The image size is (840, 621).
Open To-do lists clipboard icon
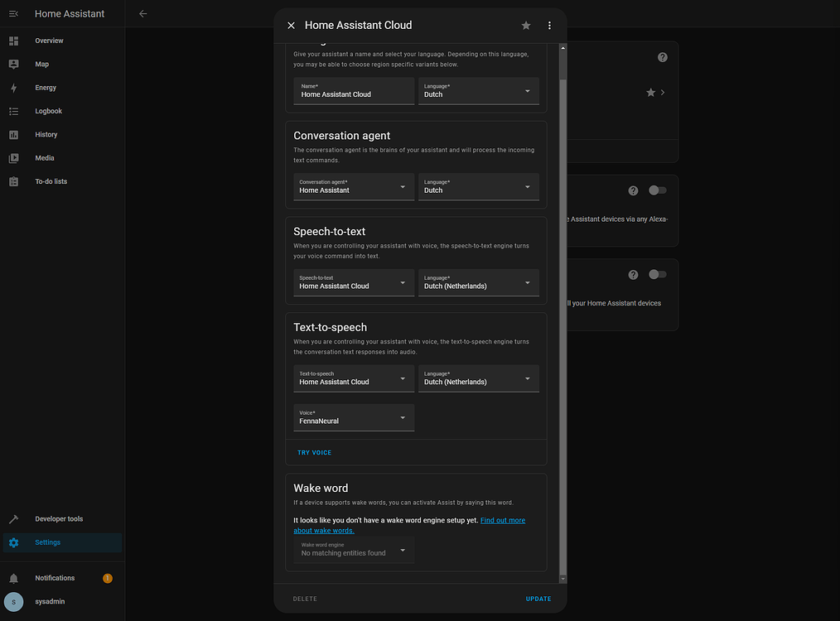pos(14,182)
